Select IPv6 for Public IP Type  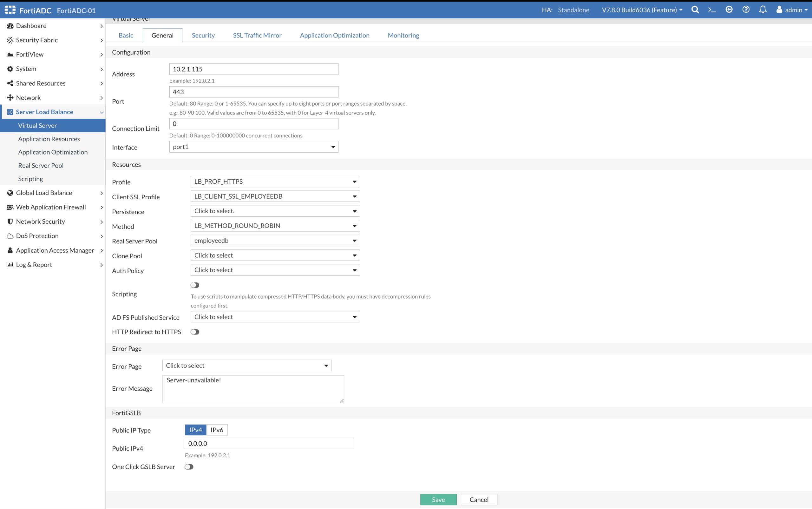[217, 430]
